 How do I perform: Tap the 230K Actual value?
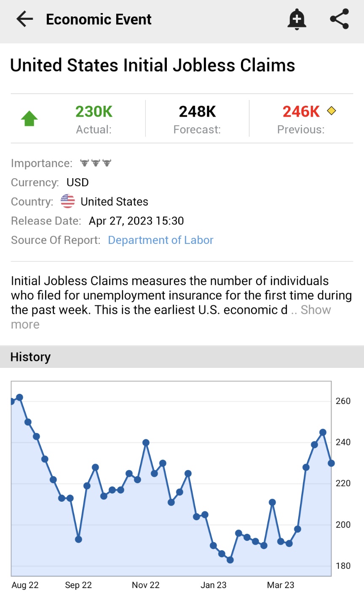(x=94, y=112)
